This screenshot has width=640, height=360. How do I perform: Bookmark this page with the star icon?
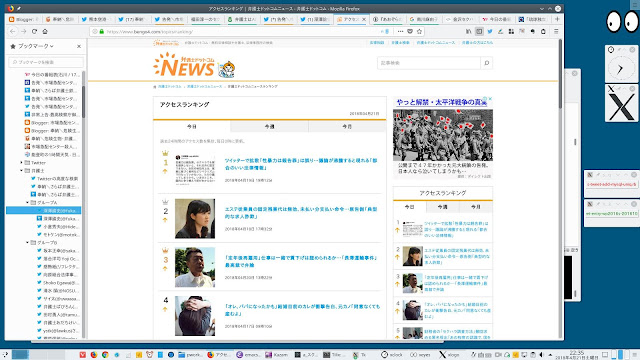pyautogui.click(x=419, y=31)
